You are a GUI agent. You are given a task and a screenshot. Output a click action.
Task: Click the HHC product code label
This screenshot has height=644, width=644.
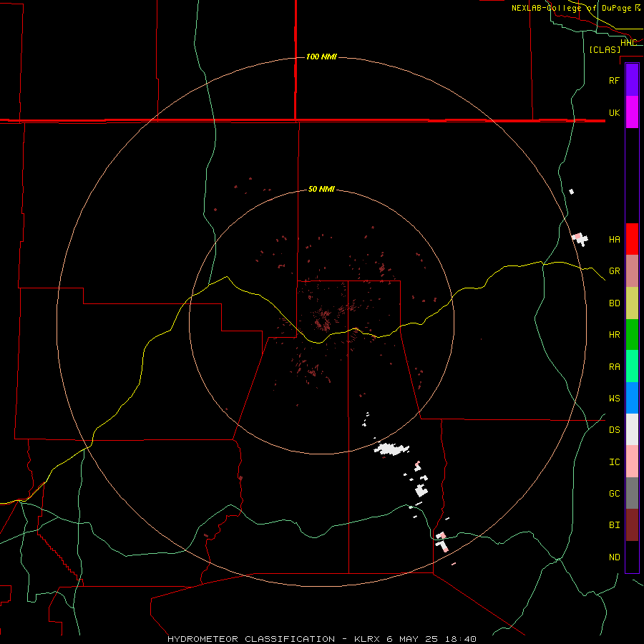(628, 43)
